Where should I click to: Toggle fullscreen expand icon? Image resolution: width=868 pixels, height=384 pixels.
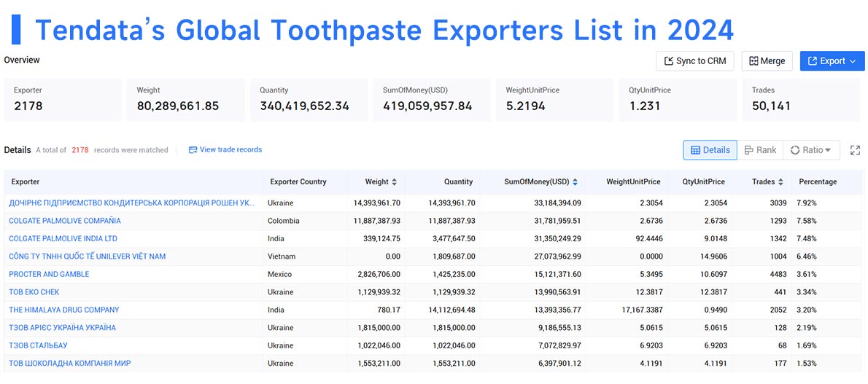856,150
